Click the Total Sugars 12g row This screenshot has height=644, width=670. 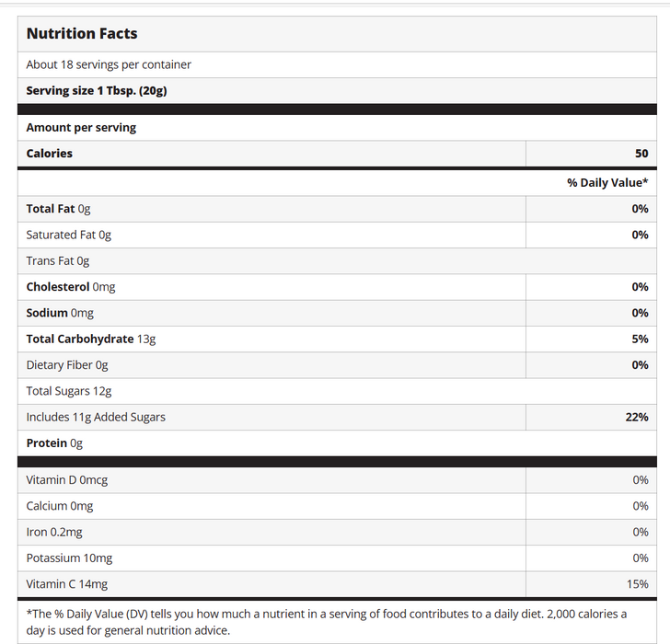(69, 391)
